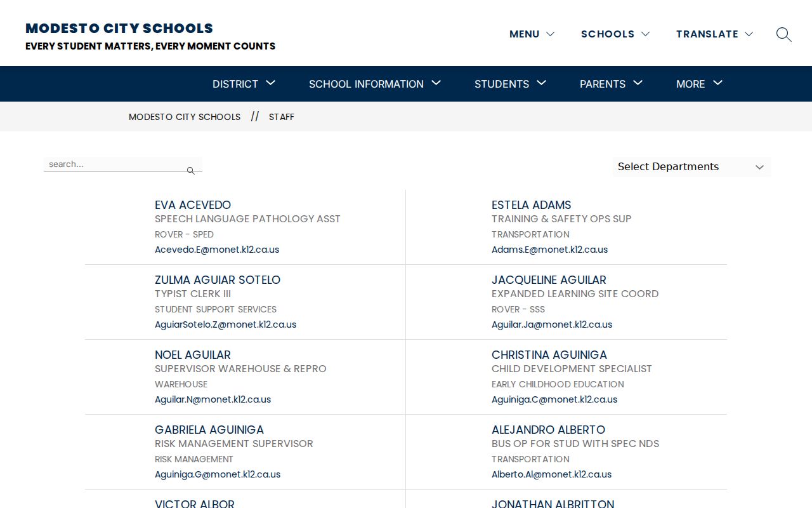Email AguiarSotelo.Z@monet.k12.ca.us
Image resolution: width=812 pixels, height=508 pixels.
click(225, 324)
